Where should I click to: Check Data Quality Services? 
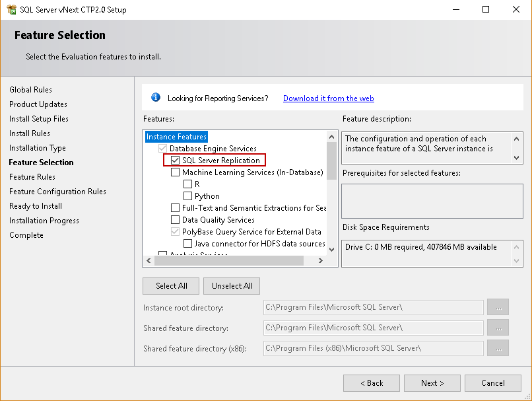pos(175,220)
